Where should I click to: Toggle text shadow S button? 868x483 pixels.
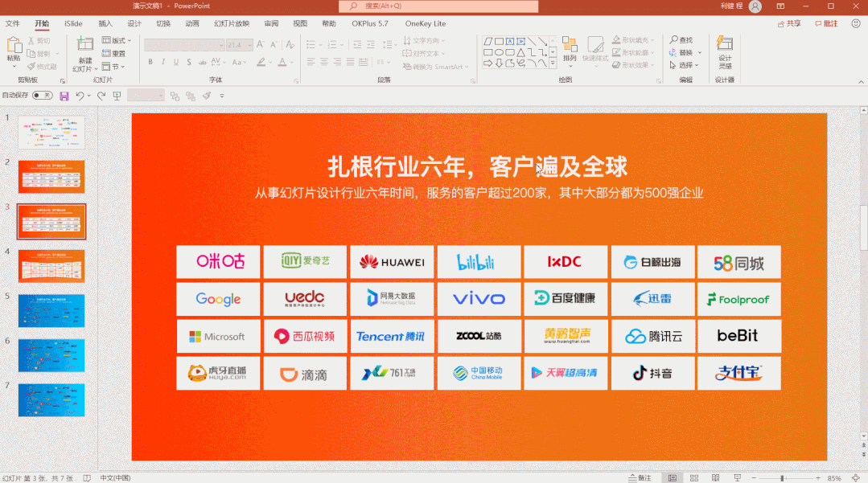[189, 62]
